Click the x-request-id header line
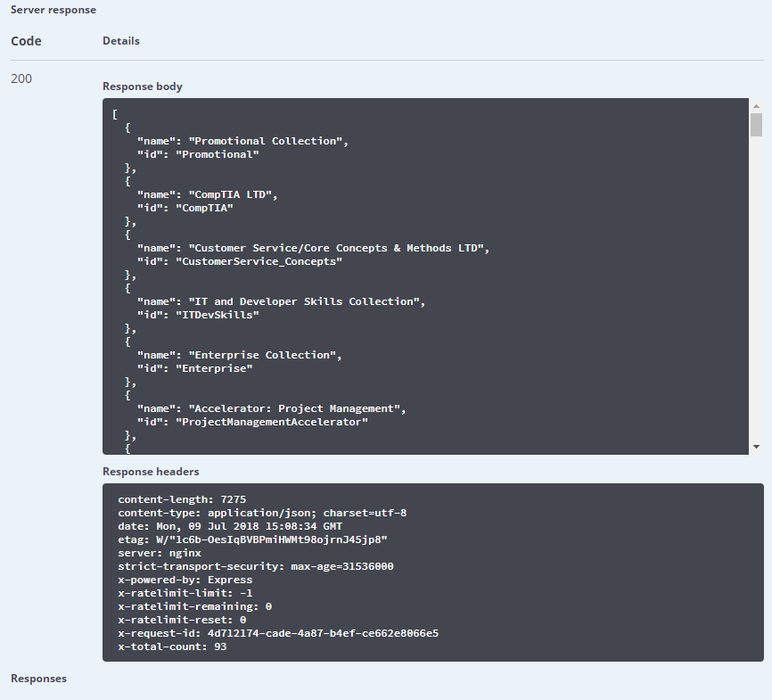The image size is (772, 700). point(278,633)
